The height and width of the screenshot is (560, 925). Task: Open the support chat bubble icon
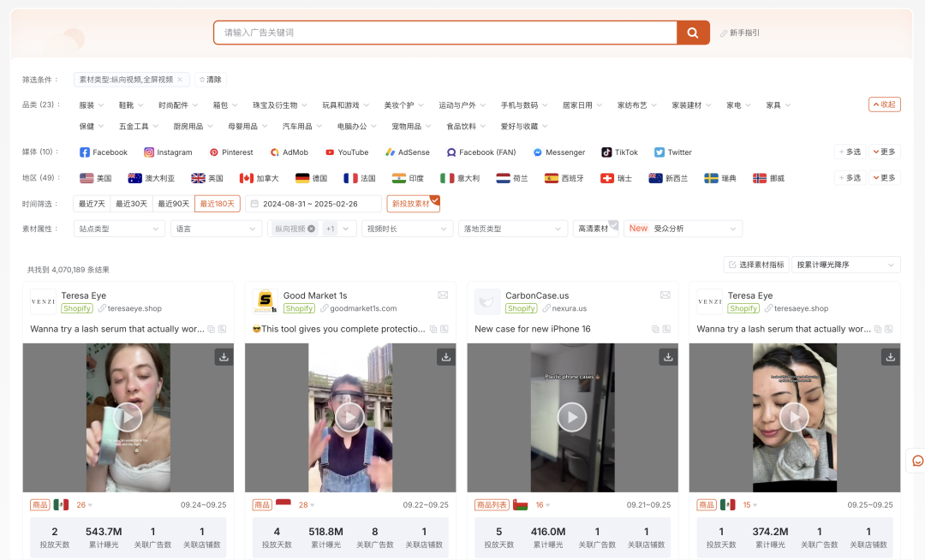(917, 461)
